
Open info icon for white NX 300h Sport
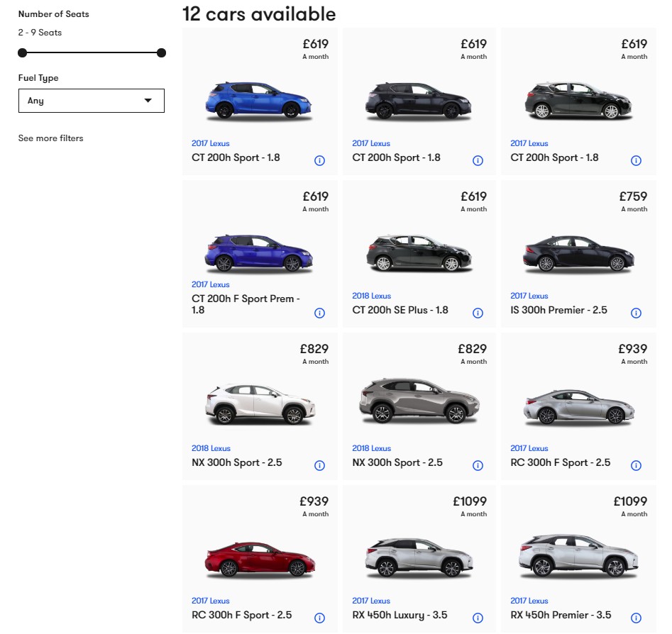click(x=320, y=466)
